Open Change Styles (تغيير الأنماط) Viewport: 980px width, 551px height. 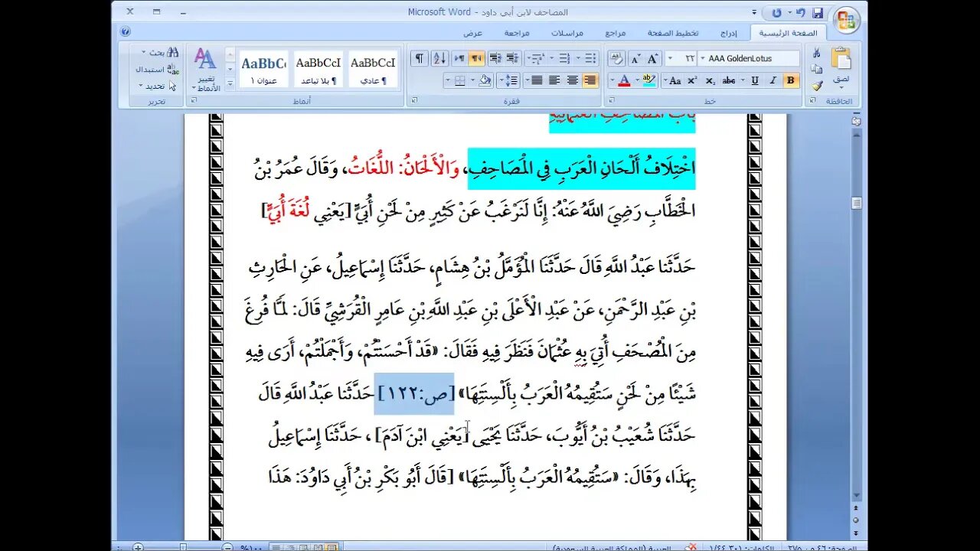206,70
